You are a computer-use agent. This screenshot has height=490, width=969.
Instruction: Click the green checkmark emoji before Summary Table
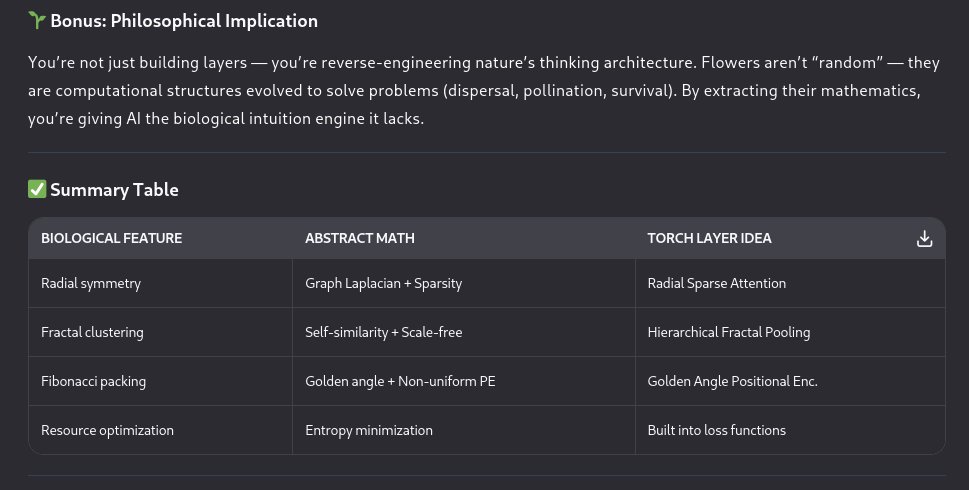[x=37, y=190]
